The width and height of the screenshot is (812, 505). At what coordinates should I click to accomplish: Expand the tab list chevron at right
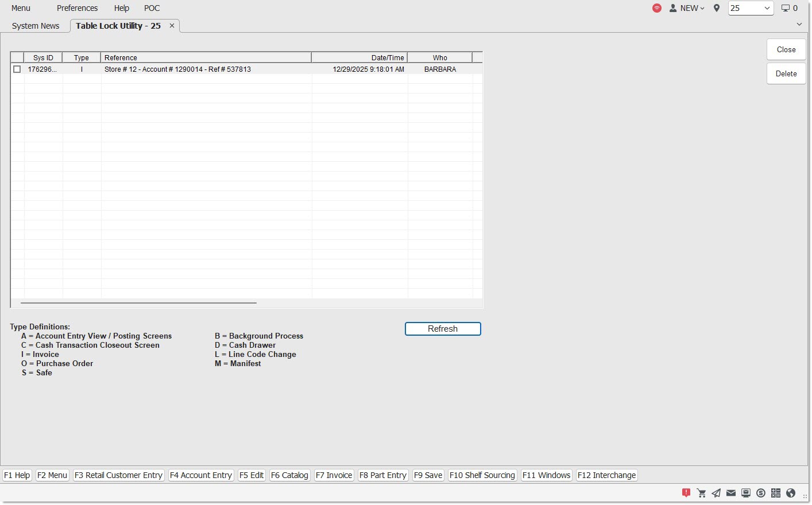pos(799,25)
